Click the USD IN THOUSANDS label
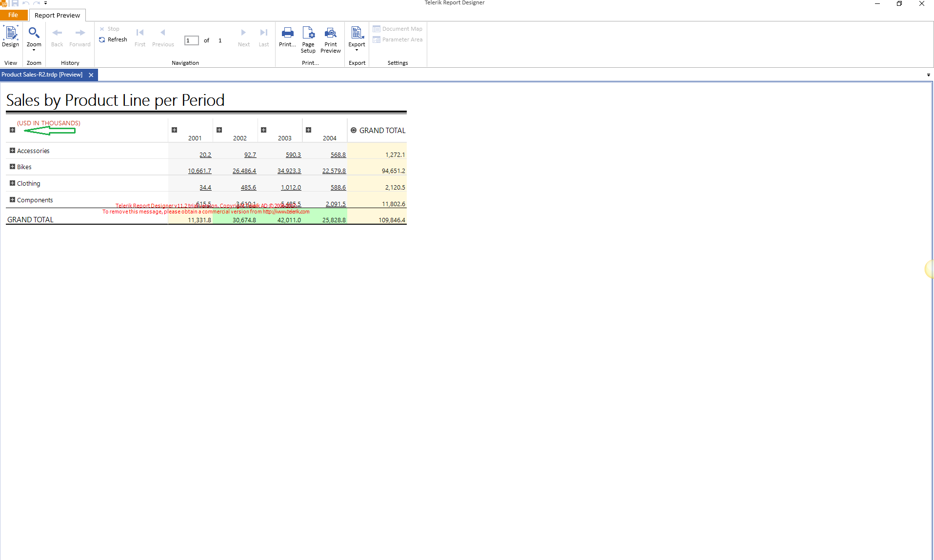The height and width of the screenshot is (560, 934). [x=49, y=123]
